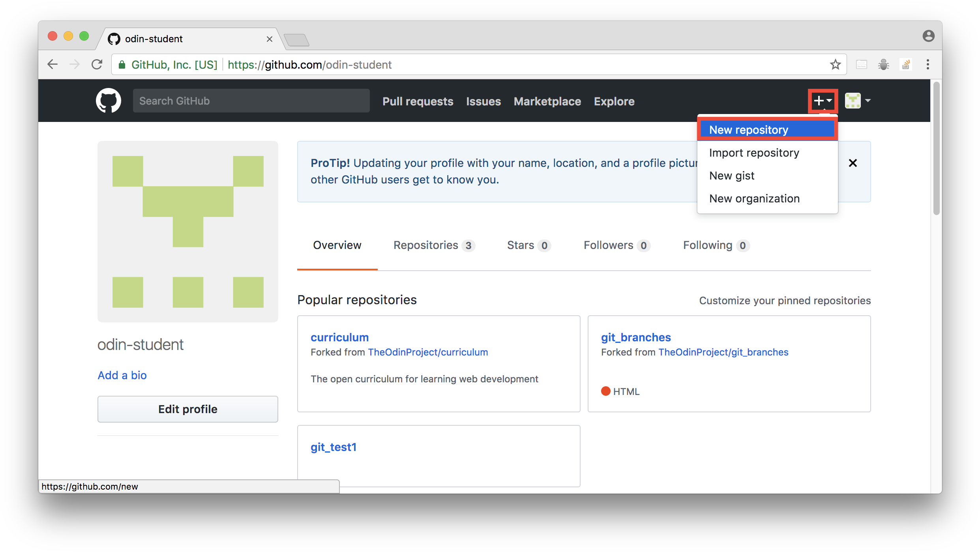Click the Edit profile button
980x552 pixels.
coord(187,409)
